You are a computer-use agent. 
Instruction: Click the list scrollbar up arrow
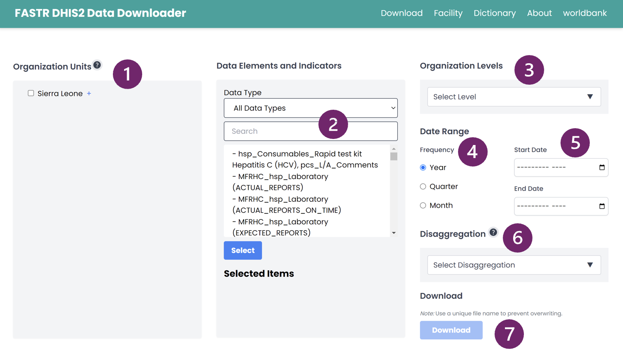(394, 149)
